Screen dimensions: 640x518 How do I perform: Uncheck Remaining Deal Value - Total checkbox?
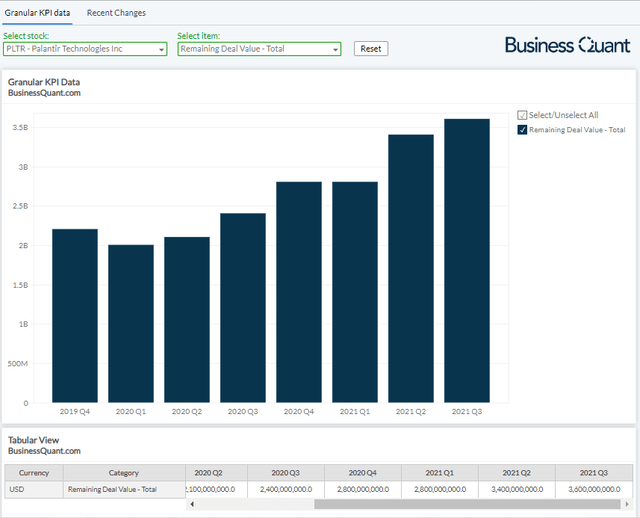[x=522, y=130]
